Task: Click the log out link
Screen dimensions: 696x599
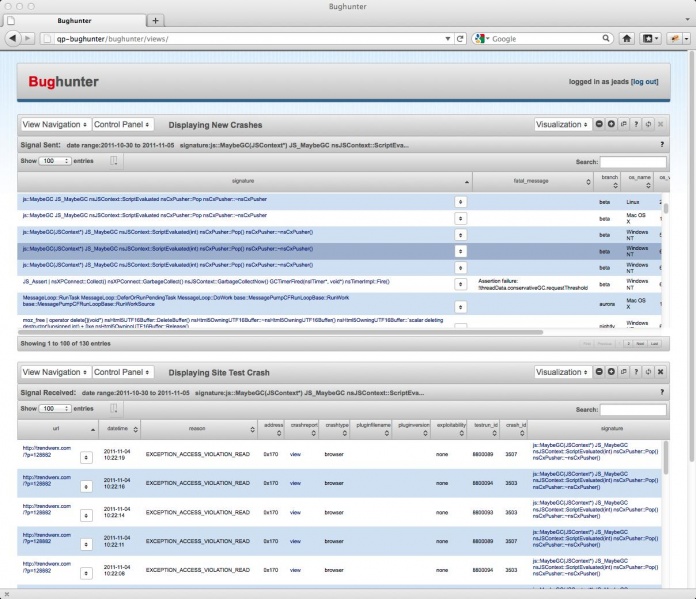Action: (645, 82)
